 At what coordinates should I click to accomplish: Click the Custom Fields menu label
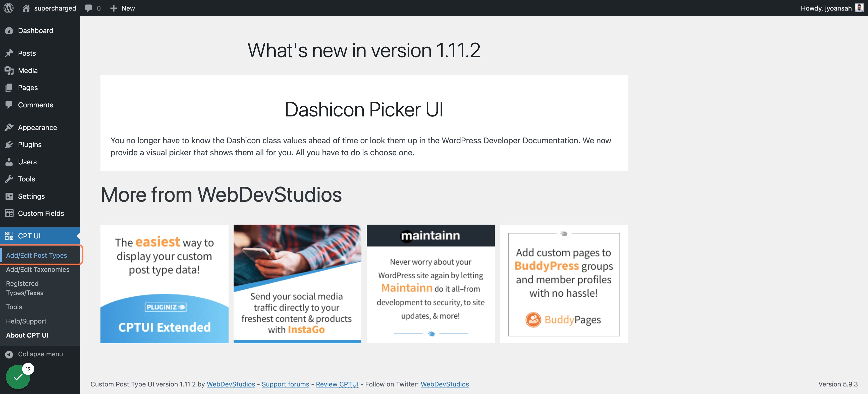[41, 213]
